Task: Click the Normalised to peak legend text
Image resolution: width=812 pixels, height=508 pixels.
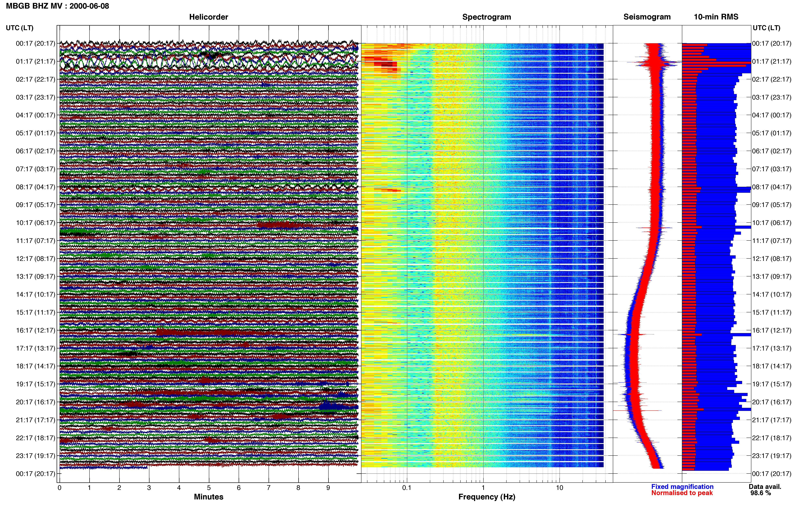Action: [682, 493]
